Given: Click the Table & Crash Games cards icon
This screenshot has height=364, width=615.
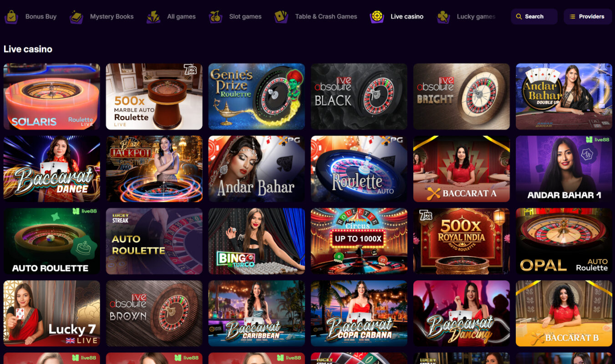Looking at the screenshot, I should [281, 17].
